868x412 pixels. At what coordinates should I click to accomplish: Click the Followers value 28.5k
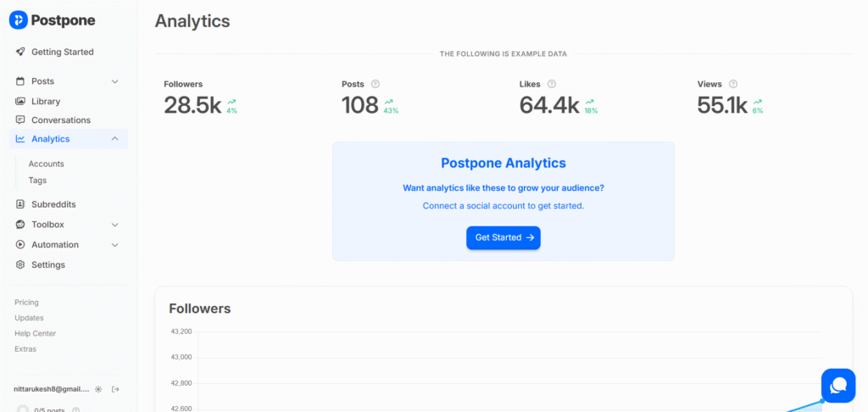pyautogui.click(x=192, y=105)
